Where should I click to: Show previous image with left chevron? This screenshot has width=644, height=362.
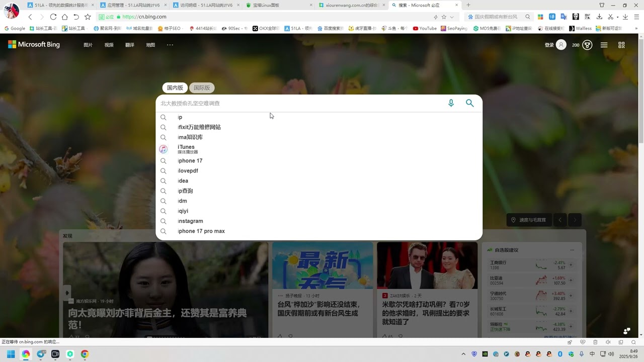560,220
